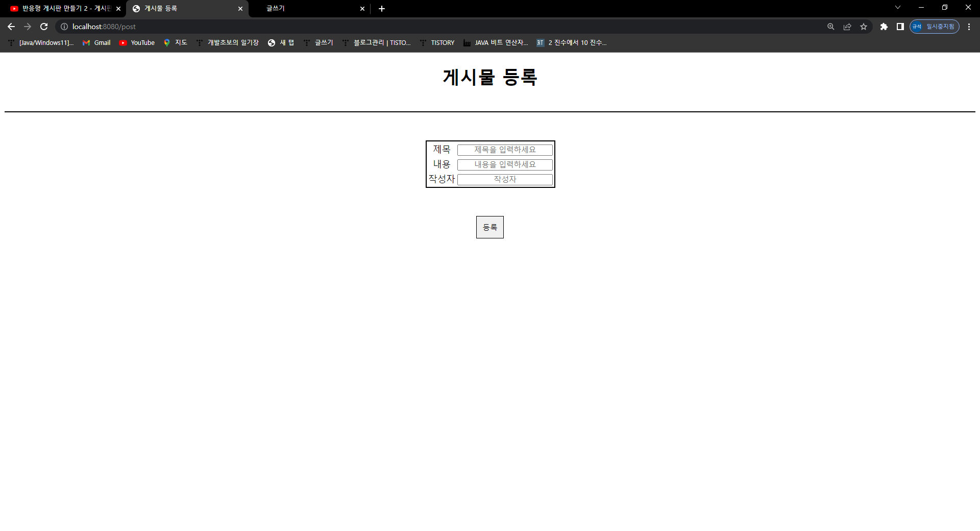This screenshot has height=531, width=980.
Task: Reload the localhost page
Action: point(44,27)
